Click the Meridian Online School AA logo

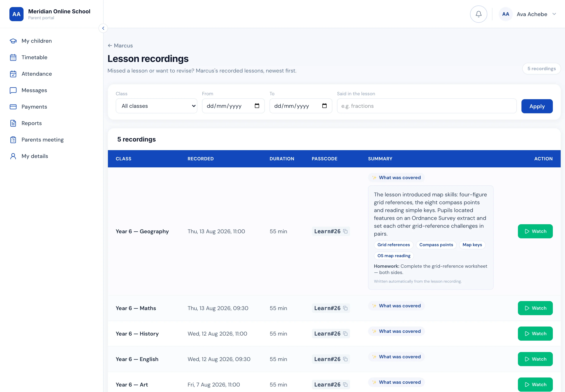tap(16, 14)
